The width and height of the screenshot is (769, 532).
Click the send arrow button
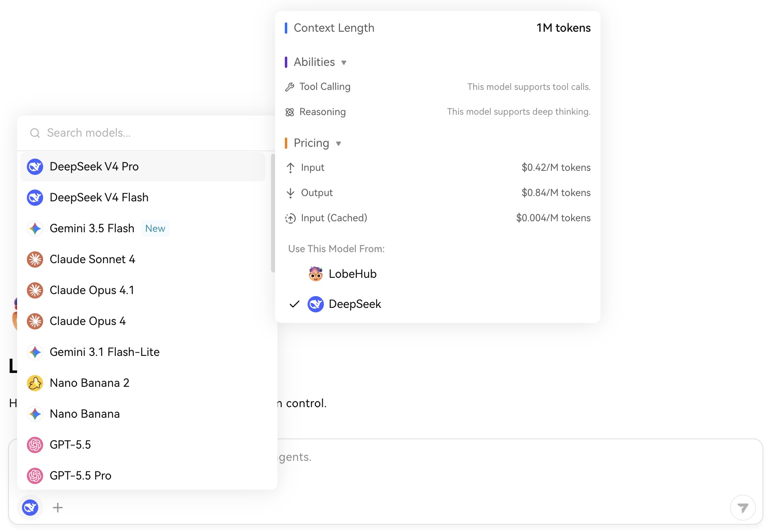[x=743, y=508]
